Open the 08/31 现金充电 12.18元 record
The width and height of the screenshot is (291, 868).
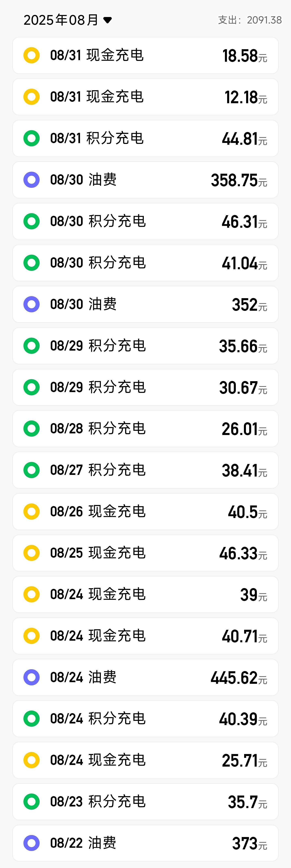tap(145, 97)
